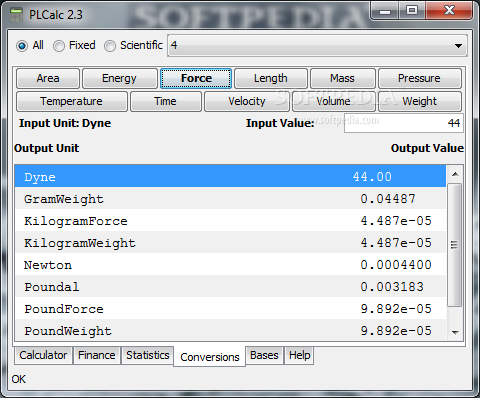Screen dimensions: 480x398
Task: Click the Weight conversion button
Action: pos(420,101)
